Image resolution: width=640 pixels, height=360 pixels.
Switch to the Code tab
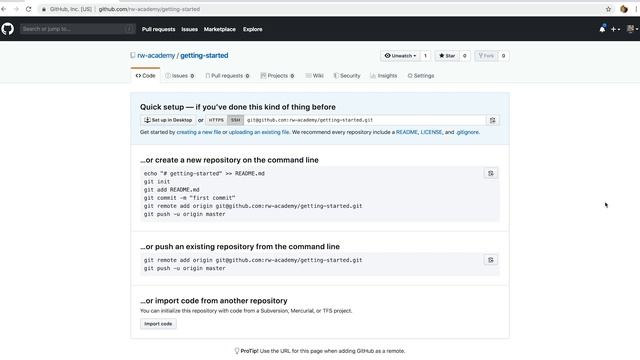[x=145, y=76]
